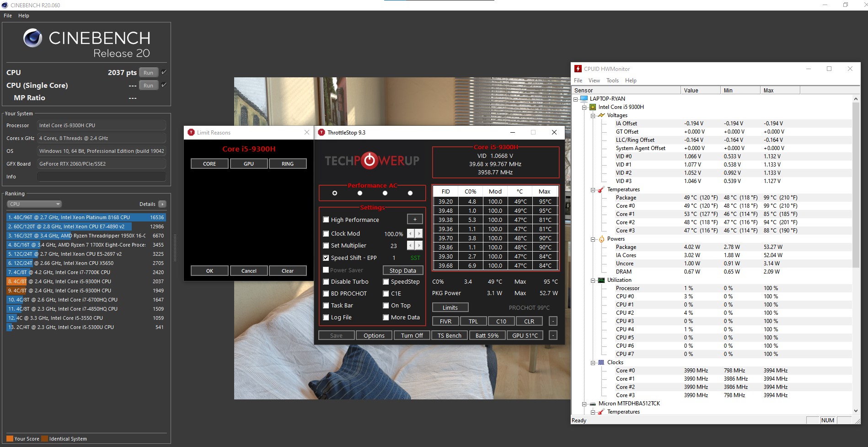
Task: Click the minus button beside CLR
Action: pos(553,321)
